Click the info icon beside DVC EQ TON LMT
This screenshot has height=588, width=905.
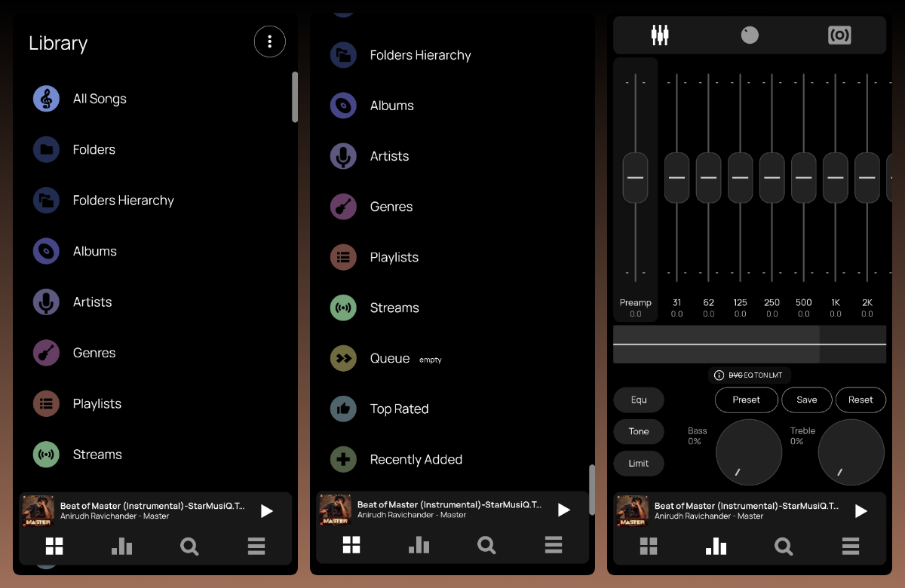(x=719, y=375)
